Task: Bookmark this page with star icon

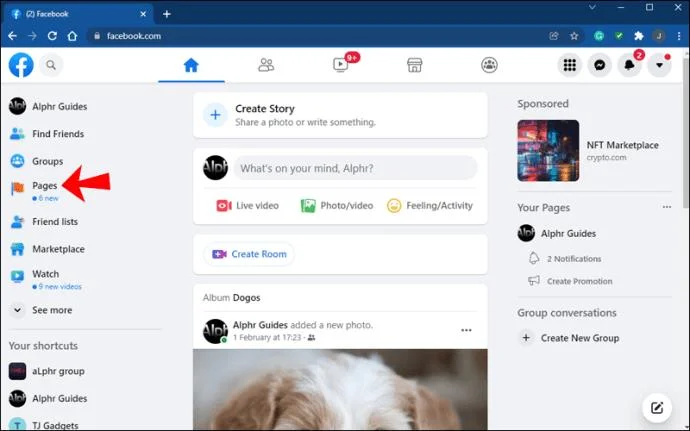Action: click(x=574, y=36)
